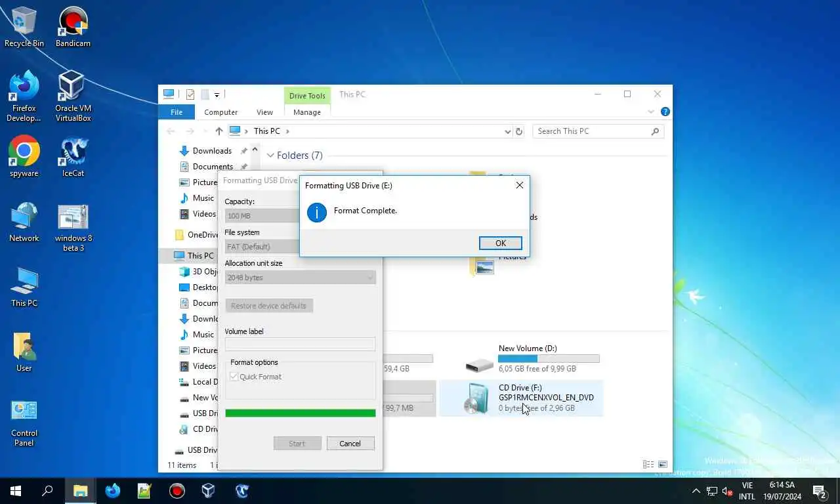The image size is (840, 504).
Task: Open This PC desktop icon
Action: (24, 287)
